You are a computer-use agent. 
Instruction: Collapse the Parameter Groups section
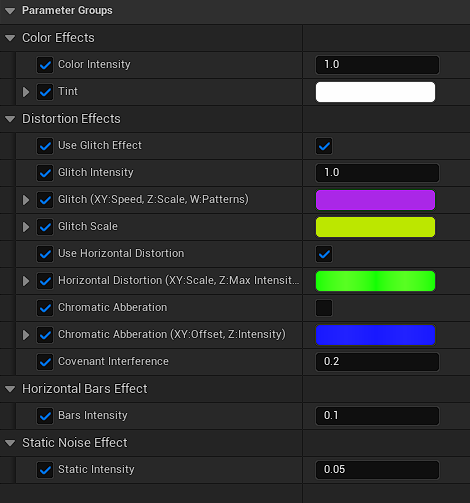[x=10, y=11]
